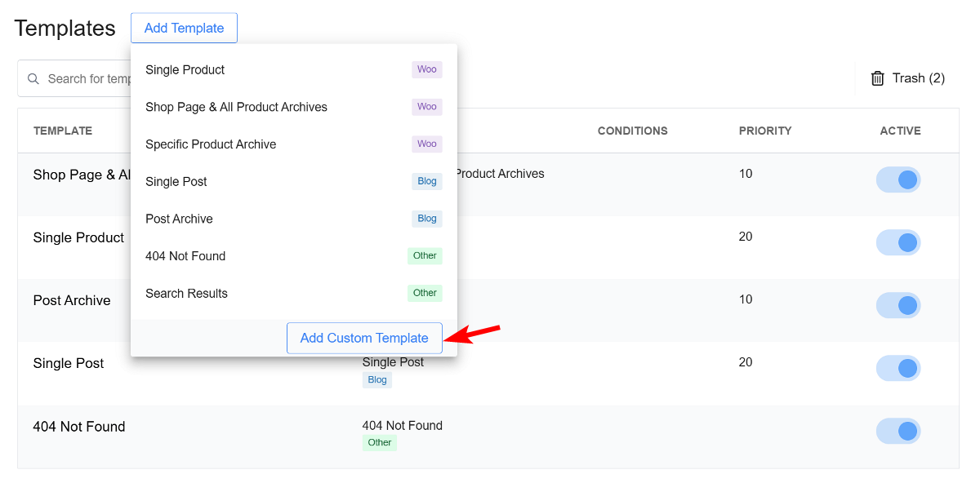Viewport: 980px width, 483px height.
Task: Click the trash can icon beside Trash (2)
Action: pos(877,78)
